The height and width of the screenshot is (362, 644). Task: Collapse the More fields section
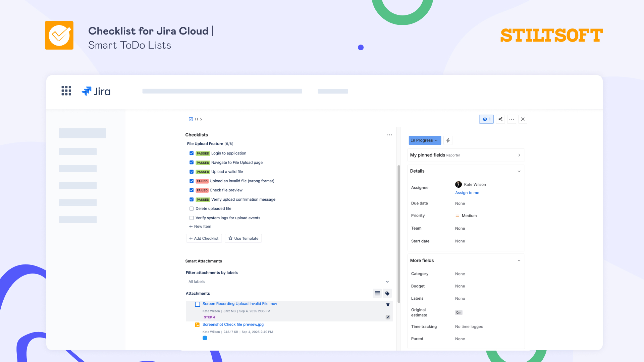click(519, 260)
